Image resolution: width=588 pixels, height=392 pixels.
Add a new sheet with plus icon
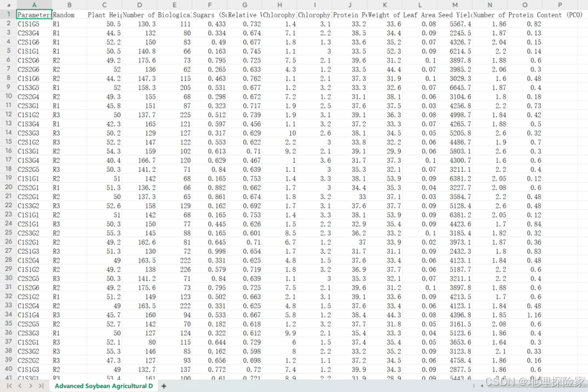164,386
